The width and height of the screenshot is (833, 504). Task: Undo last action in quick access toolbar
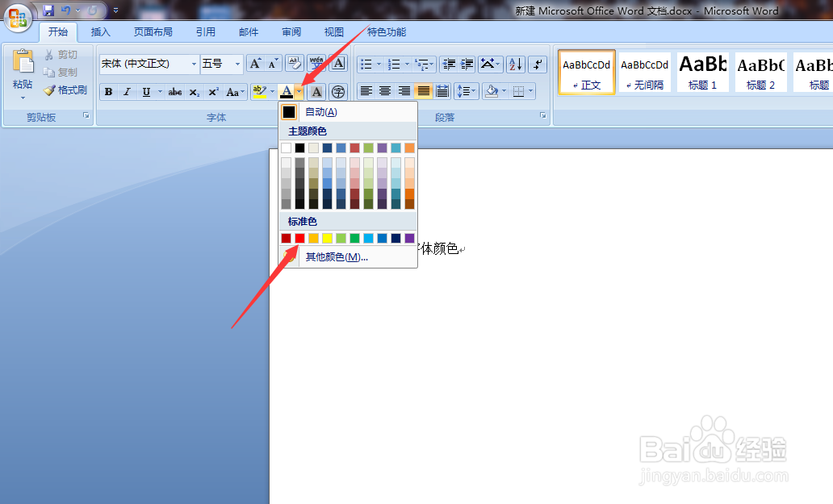[65, 10]
